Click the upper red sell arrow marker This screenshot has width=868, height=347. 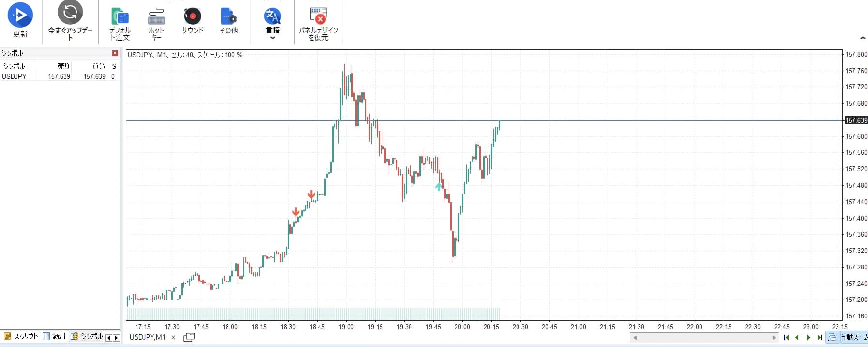tap(311, 195)
